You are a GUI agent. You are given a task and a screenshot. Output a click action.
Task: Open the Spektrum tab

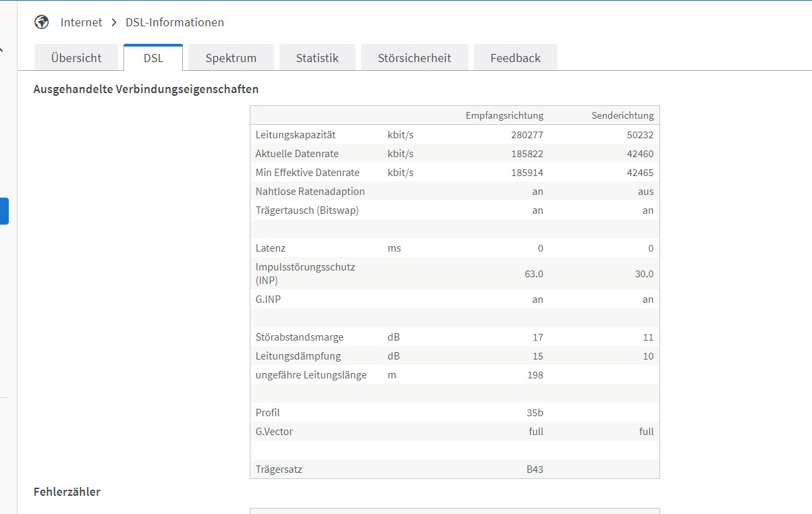[x=231, y=58]
